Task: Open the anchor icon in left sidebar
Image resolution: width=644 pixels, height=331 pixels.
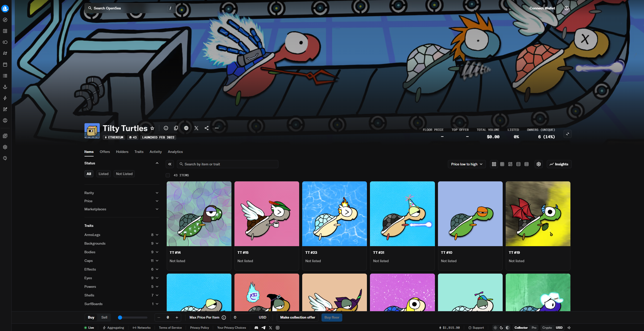Action: tap(5, 87)
